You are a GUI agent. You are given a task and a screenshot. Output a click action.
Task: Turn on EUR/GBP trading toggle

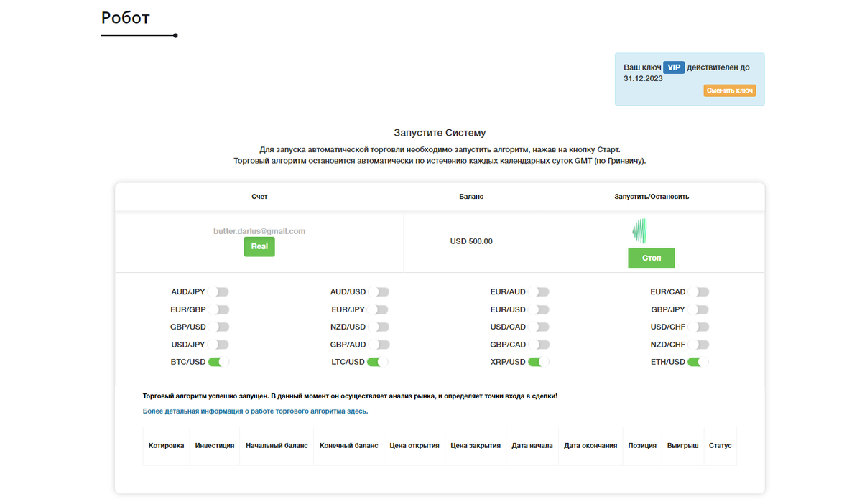tap(218, 309)
